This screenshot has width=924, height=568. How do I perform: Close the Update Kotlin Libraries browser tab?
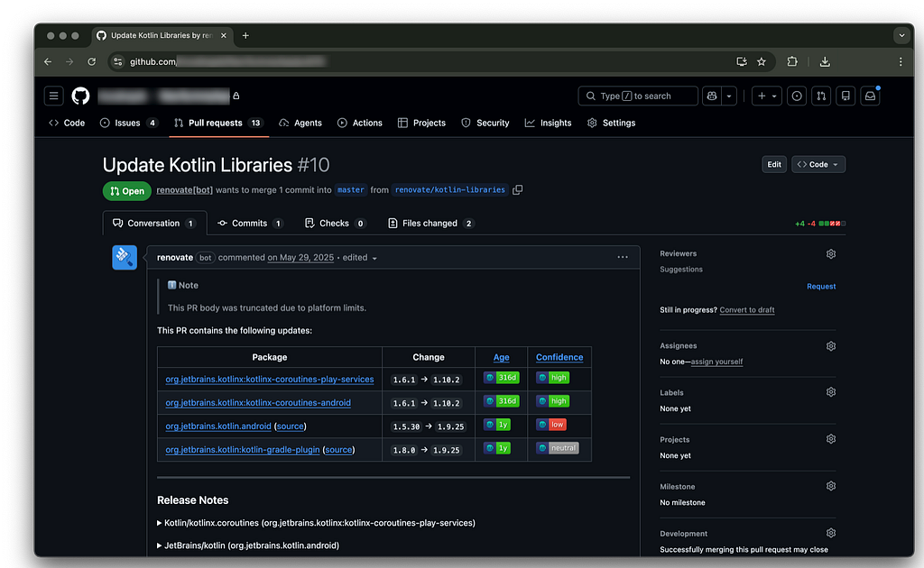click(x=224, y=35)
